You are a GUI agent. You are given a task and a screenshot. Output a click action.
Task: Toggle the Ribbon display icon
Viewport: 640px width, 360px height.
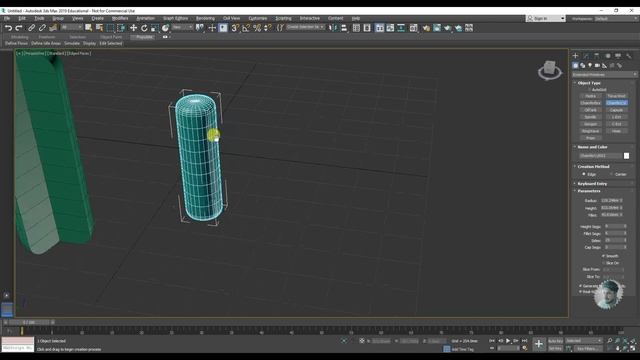[x=380, y=28]
